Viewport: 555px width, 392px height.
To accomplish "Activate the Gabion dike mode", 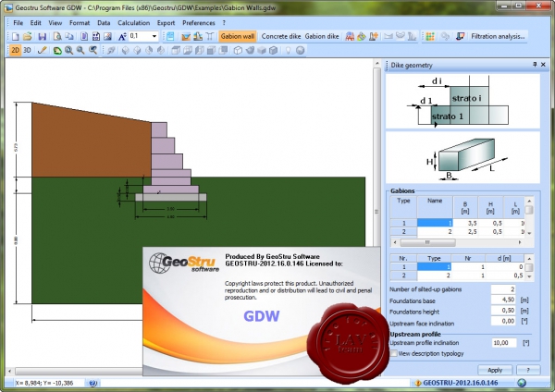I will tap(322, 36).
